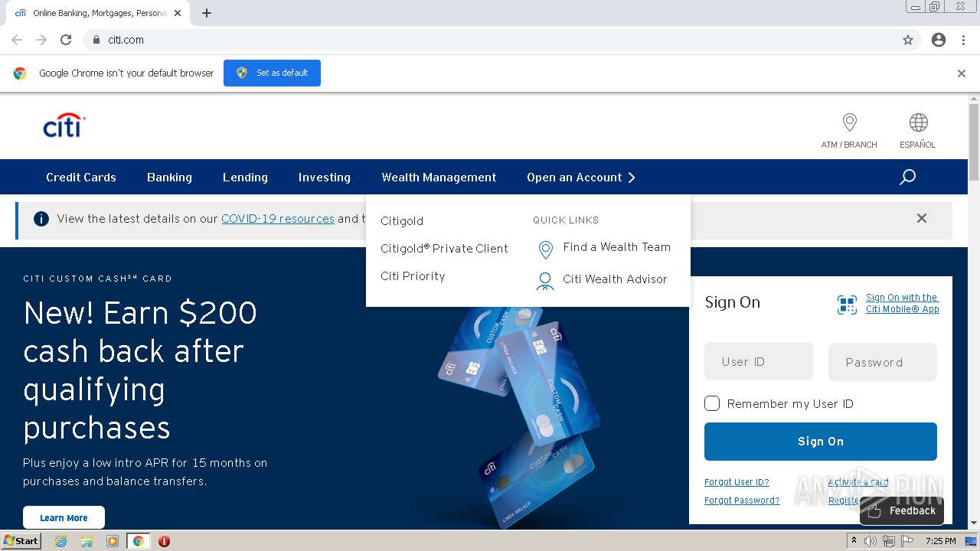Open the Chrome three-dot menu
The image size is (980, 551).
point(963,40)
